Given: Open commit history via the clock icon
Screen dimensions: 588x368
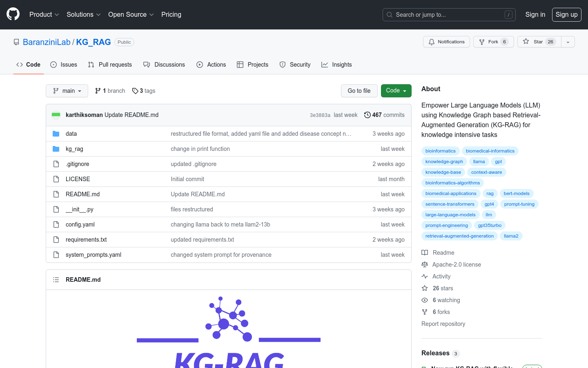Looking at the screenshot, I should 367,115.
